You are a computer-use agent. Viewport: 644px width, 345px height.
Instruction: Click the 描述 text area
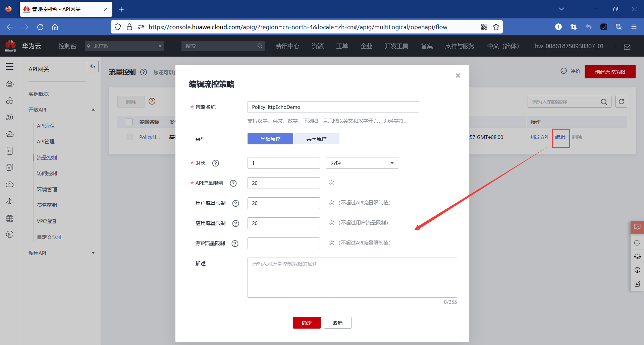click(352, 278)
